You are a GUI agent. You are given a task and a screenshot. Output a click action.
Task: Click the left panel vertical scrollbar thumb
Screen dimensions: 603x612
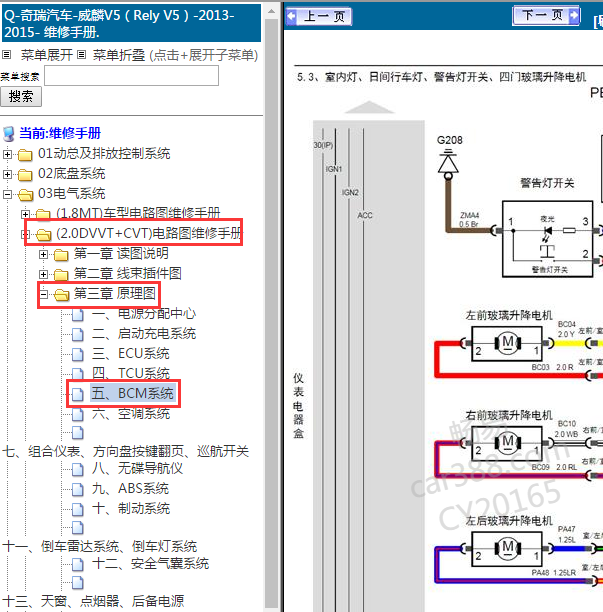point(271,312)
